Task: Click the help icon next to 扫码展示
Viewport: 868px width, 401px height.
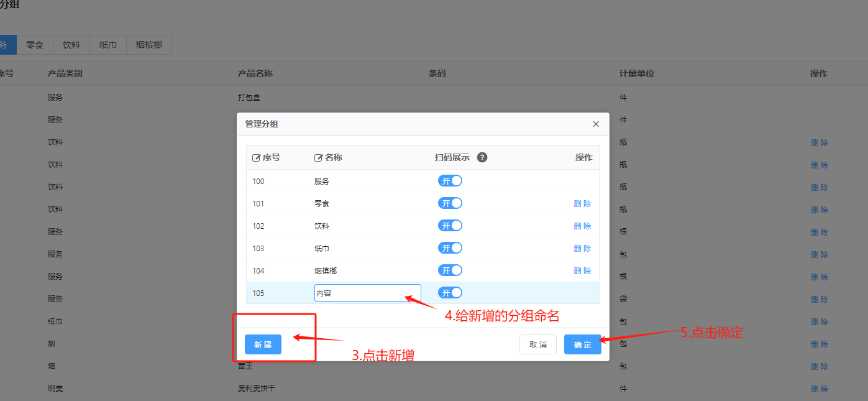Action: click(x=482, y=157)
